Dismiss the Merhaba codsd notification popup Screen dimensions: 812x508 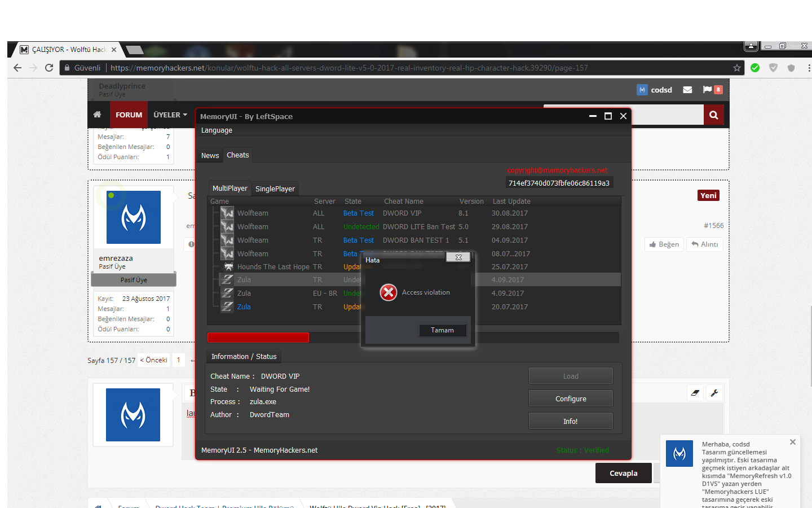[x=793, y=442]
